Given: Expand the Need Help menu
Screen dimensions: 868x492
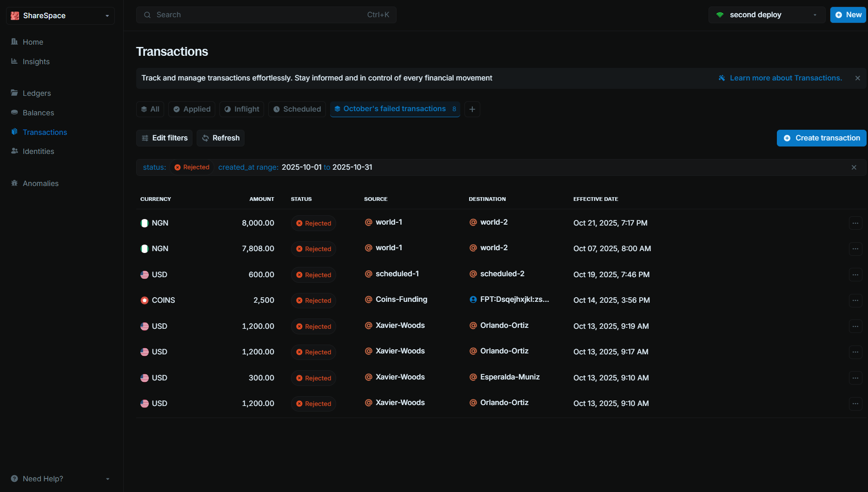Looking at the screenshot, I should pos(60,479).
